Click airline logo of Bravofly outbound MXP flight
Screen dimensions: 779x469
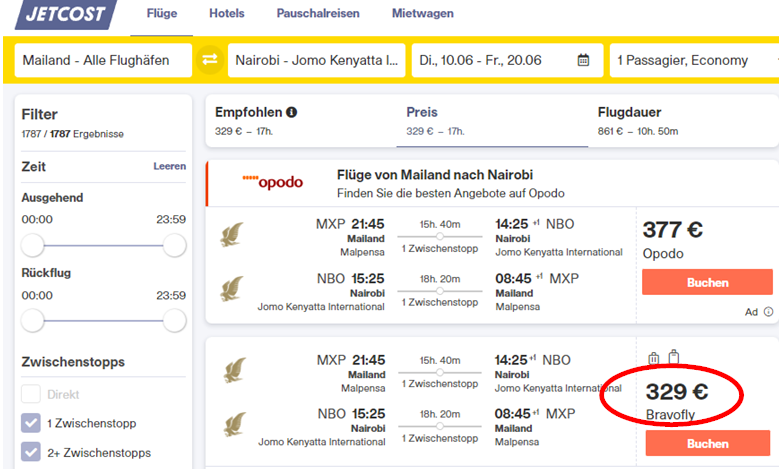pyautogui.click(x=234, y=370)
